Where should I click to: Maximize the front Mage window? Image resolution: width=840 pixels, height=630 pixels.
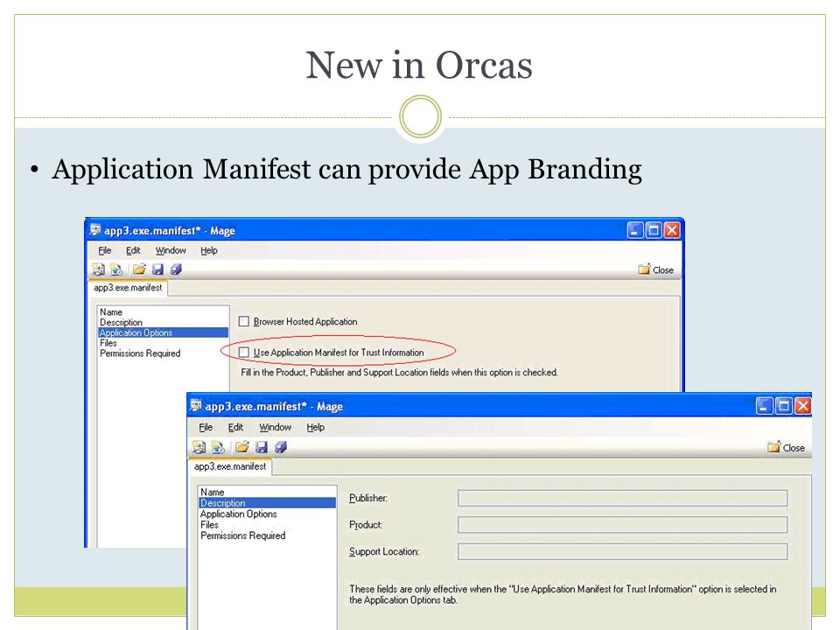pyautogui.click(x=784, y=406)
